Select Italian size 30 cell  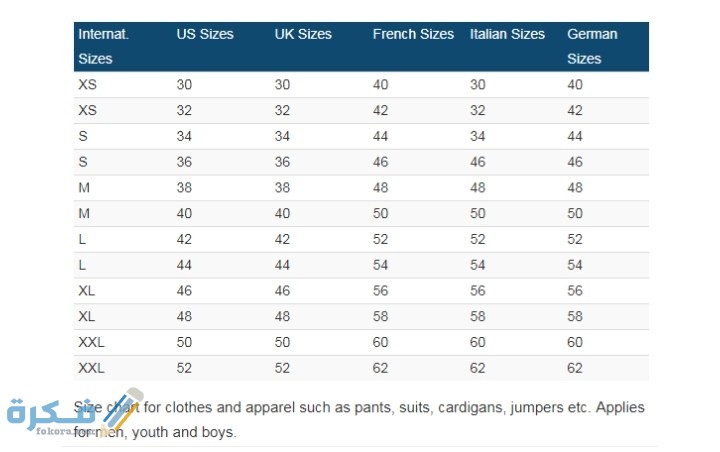[478, 85]
